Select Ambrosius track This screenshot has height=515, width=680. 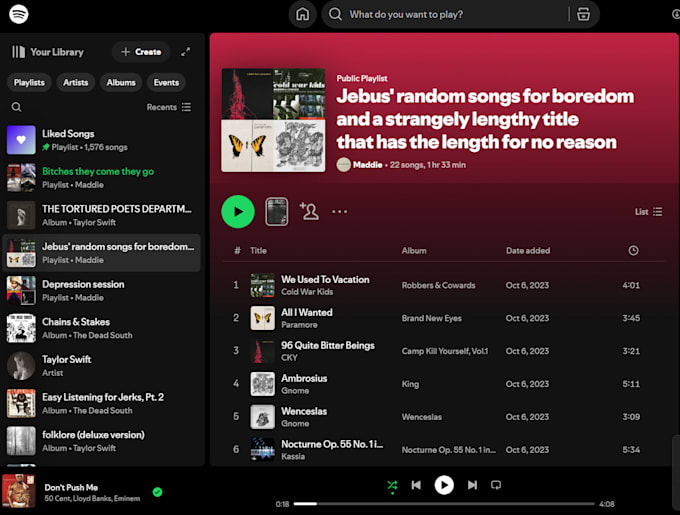(x=444, y=384)
